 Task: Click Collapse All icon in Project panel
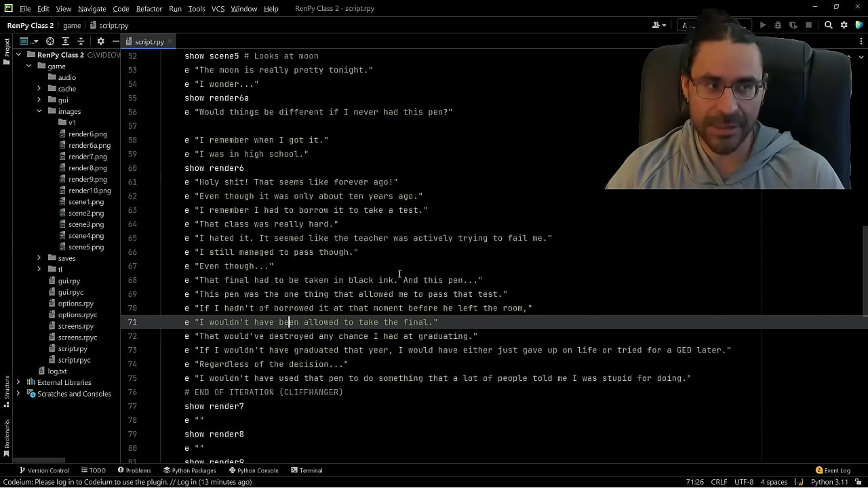pyautogui.click(x=81, y=41)
